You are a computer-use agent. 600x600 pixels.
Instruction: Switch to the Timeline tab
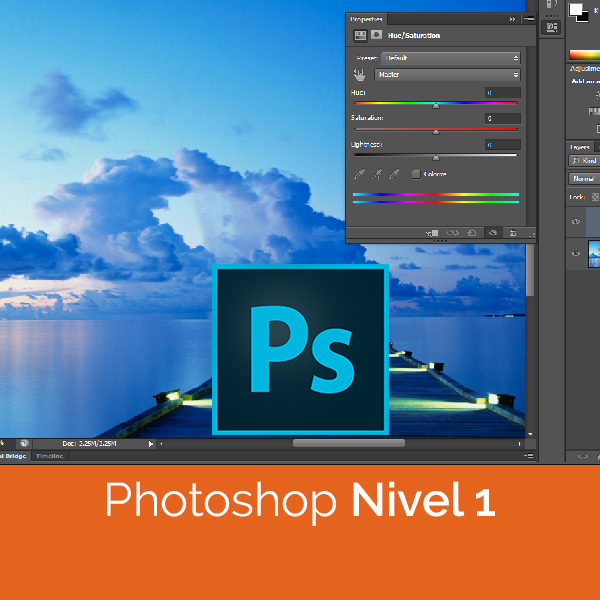48,455
